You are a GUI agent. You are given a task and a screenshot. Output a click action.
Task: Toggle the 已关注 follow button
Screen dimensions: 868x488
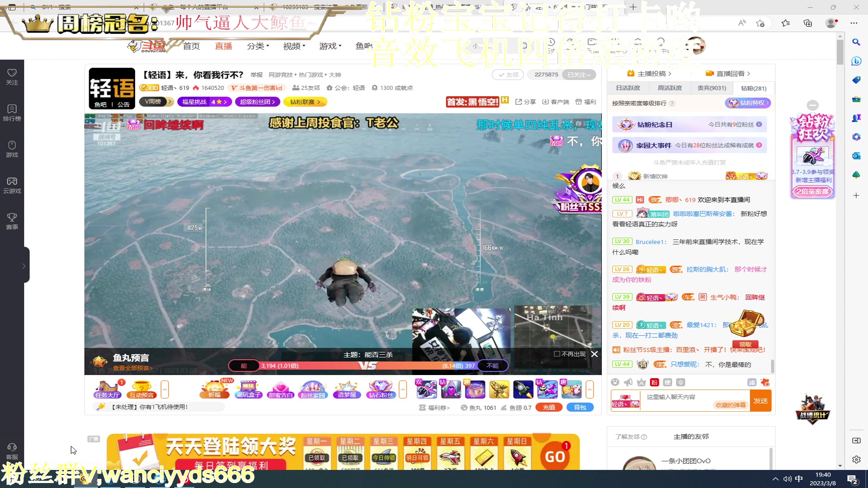pos(579,75)
